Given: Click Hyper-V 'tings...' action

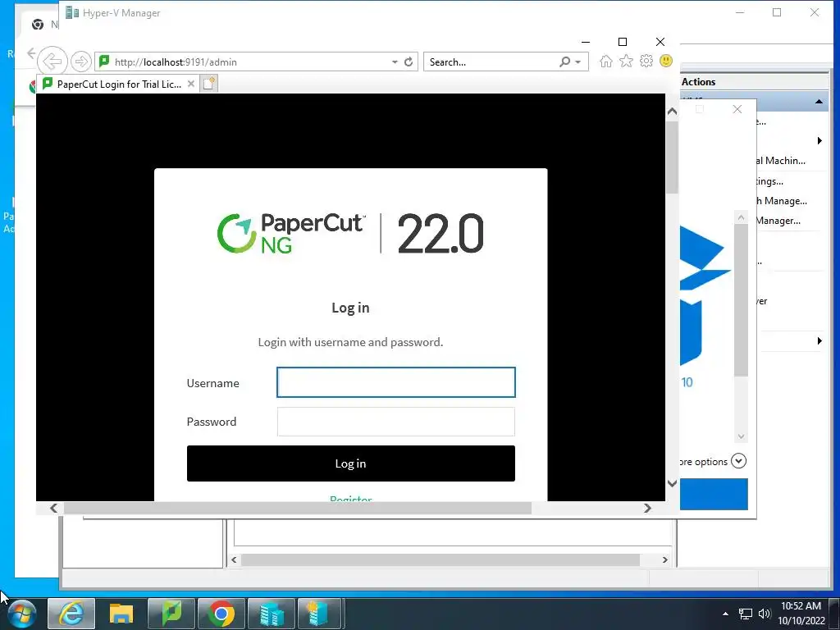Looking at the screenshot, I should (x=769, y=181).
